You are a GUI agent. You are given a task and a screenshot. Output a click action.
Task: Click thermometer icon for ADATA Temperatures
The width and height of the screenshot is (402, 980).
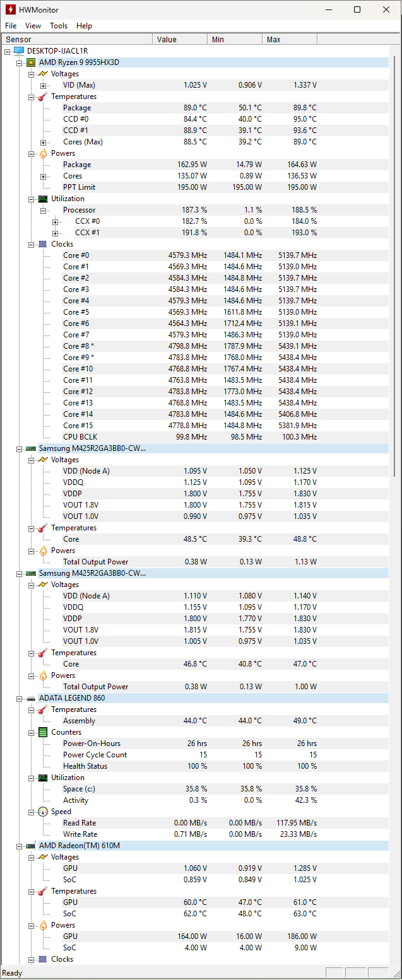(43, 709)
